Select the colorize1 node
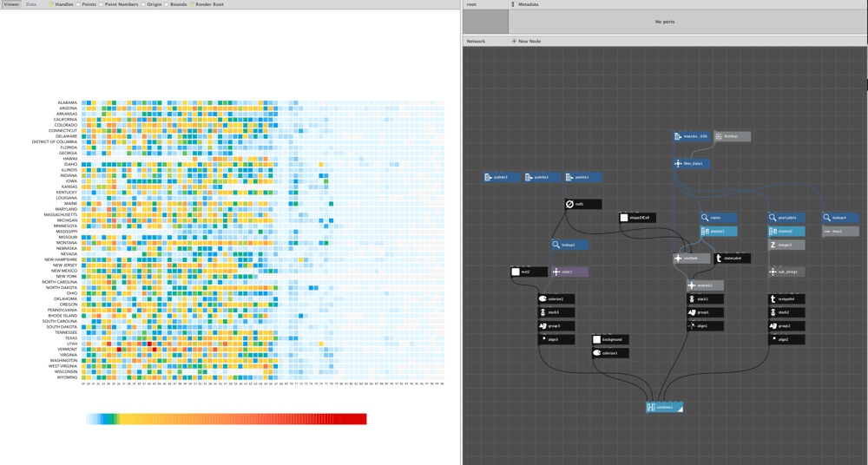This screenshot has height=465, width=868. pos(610,353)
